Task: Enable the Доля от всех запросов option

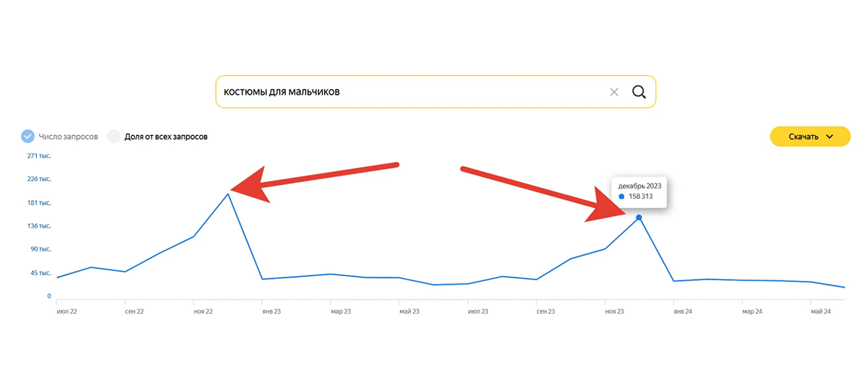Action: 114,136
